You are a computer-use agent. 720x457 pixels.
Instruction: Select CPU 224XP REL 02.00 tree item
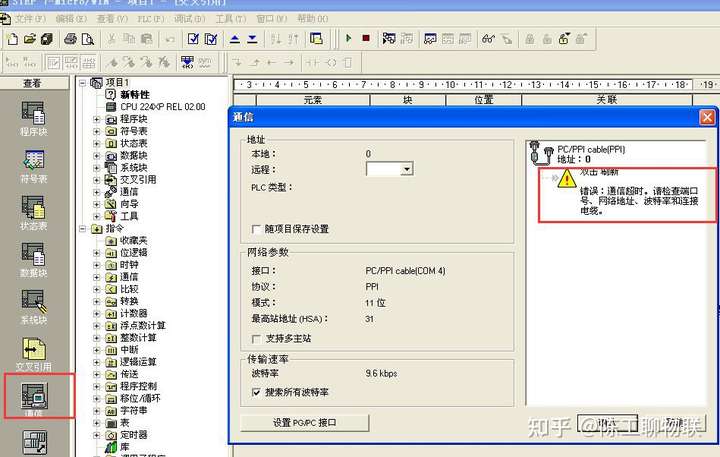[163, 107]
